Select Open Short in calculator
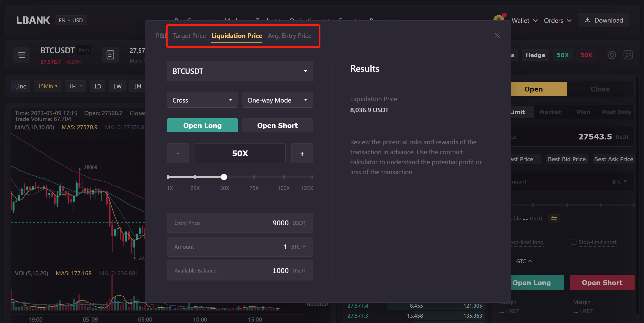Screen dimensions: 644x323 click(x=277, y=125)
